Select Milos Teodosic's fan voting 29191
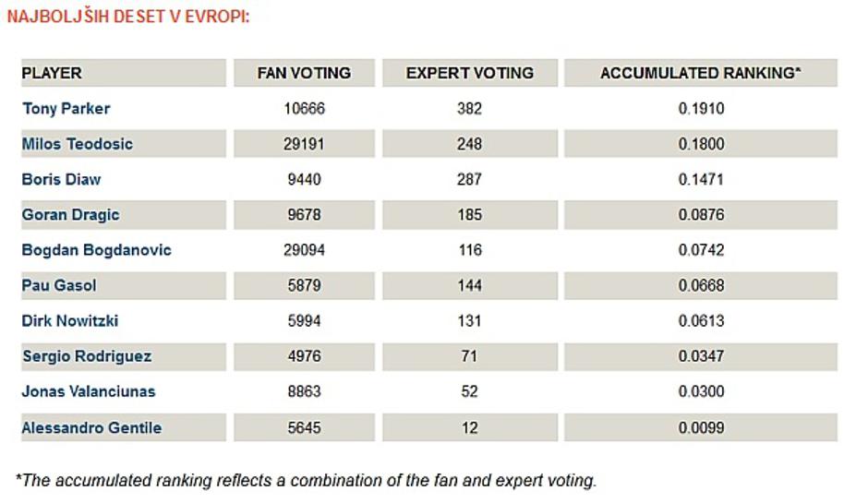The height and width of the screenshot is (503, 868). 304,144
